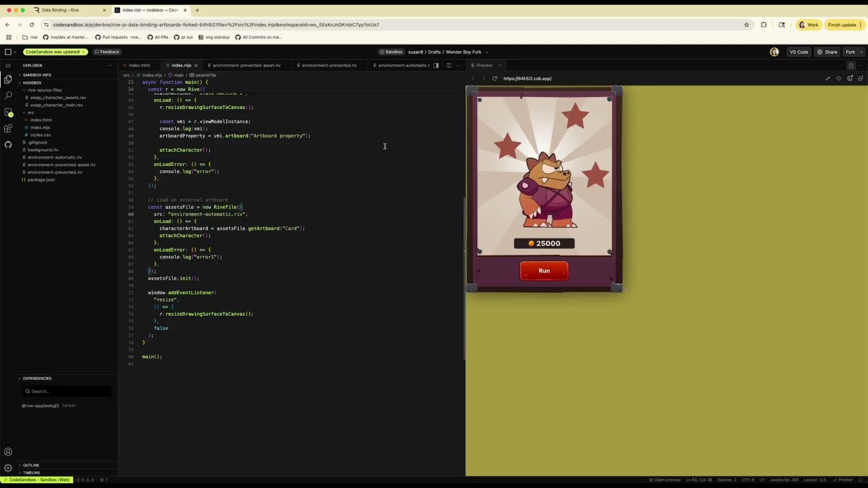Reload the Chrome browser page
Image resolution: width=868 pixels, height=488 pixels.
pyautogui.click(x=31, y=25)
